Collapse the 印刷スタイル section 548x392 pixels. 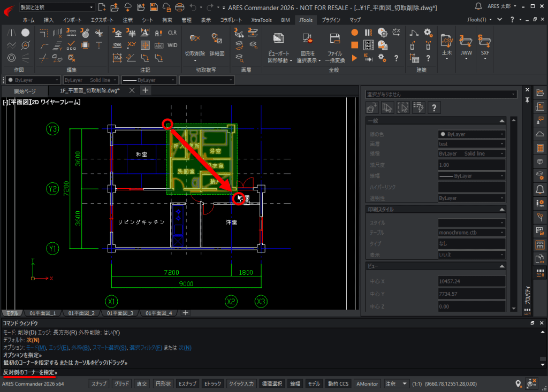[x=502, y=210]
